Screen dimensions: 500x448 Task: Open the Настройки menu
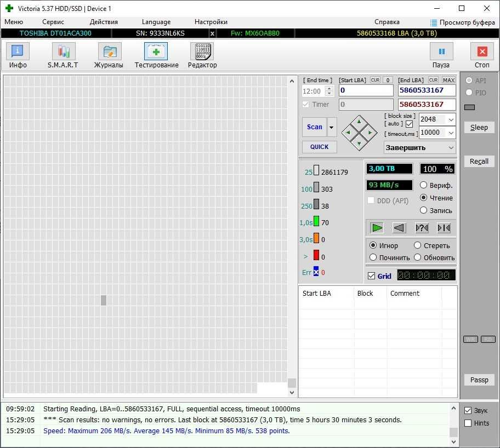click(x=211, y=22)
